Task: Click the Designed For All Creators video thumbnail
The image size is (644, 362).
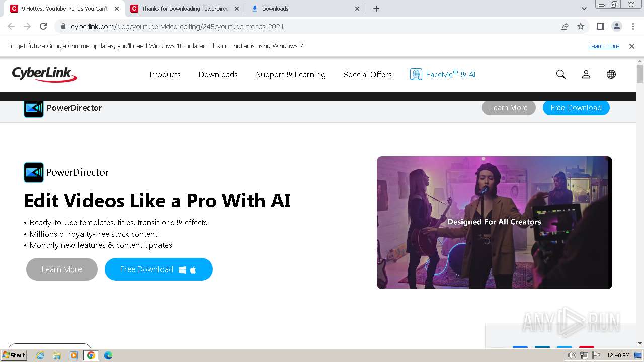Action: (494, 222)
